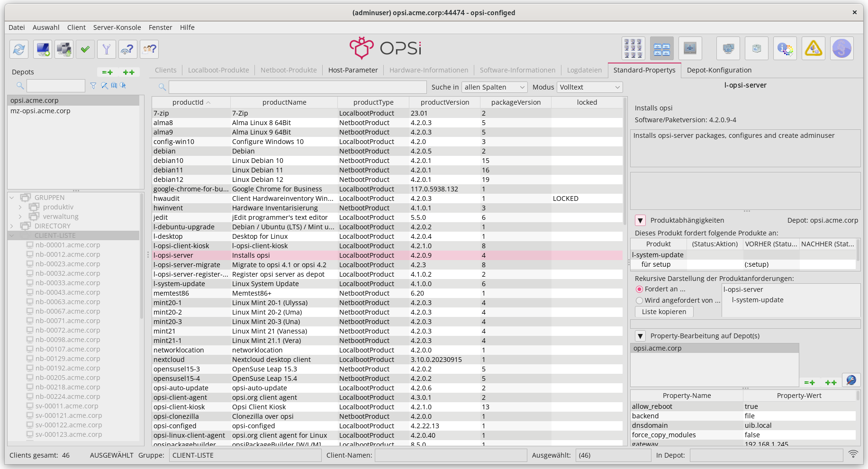Open the Fenster menu
The width and height of the screenshot is (868, 469).
click(x=160, y=27)
